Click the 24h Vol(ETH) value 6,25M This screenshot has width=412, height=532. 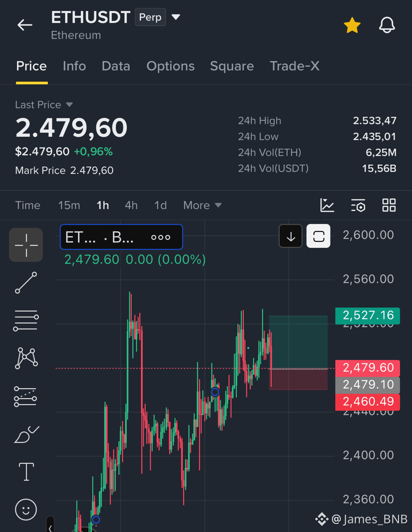click(x=381, y=153)
